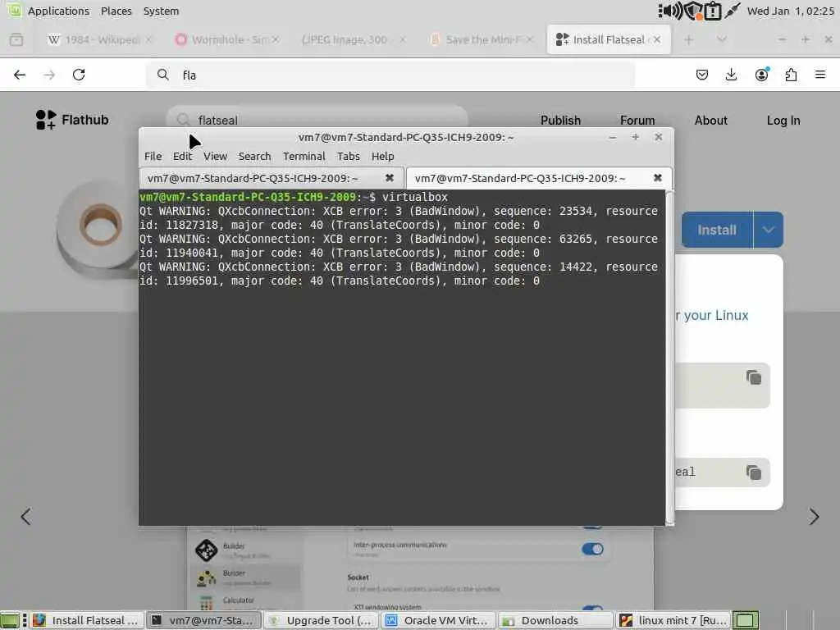Click 'virtualbox' command text in terminal
Image resolution: width=840 pixels, height=630 pixels.
click(414, 197)
